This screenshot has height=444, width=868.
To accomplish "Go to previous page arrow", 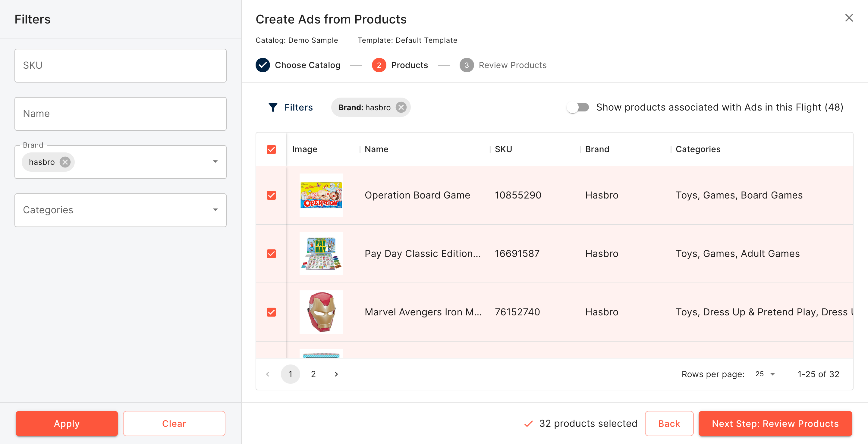I will [268, 374].
